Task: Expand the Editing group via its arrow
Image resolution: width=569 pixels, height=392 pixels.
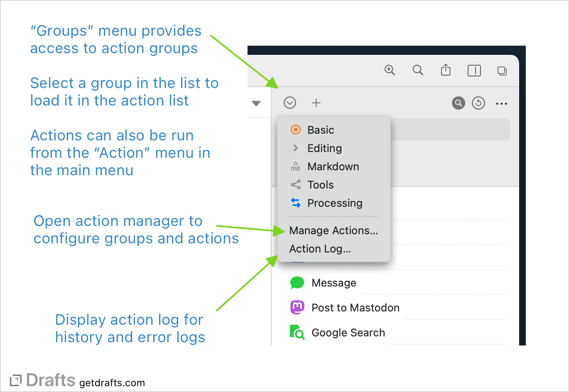Action: [296, 148]
